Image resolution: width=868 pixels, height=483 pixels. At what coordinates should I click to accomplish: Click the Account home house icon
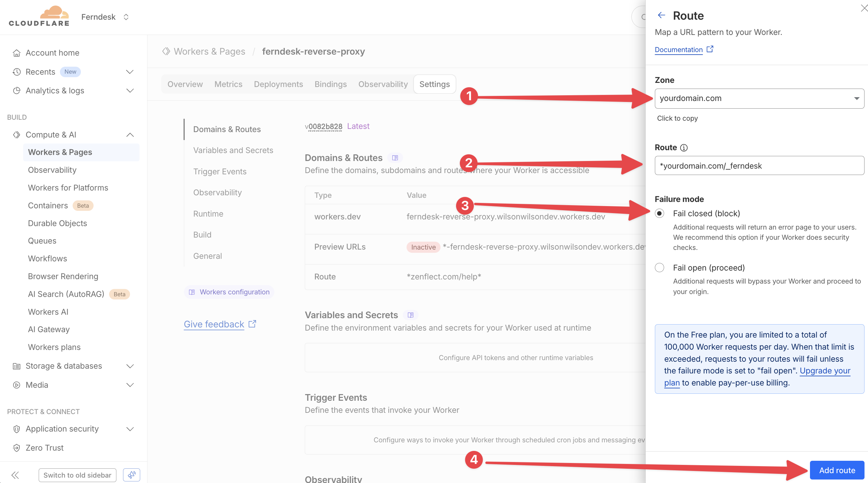[16, 53]
